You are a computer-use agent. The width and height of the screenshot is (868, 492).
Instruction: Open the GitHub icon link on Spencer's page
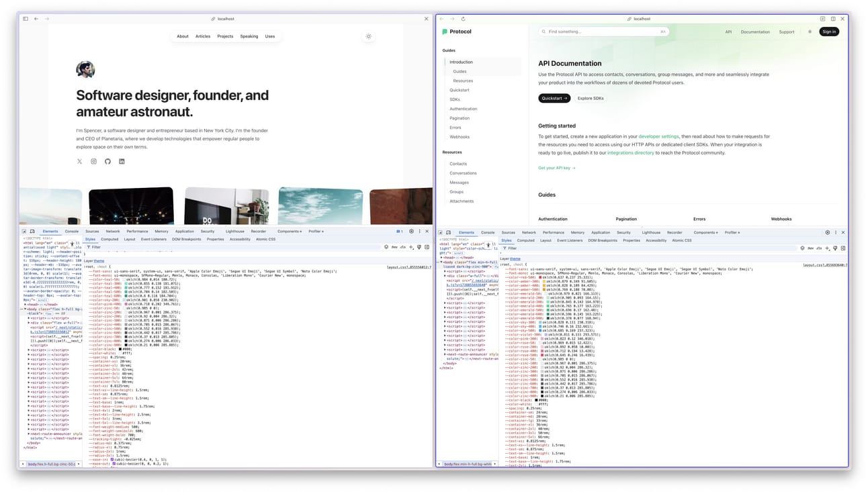coord(107,161)
